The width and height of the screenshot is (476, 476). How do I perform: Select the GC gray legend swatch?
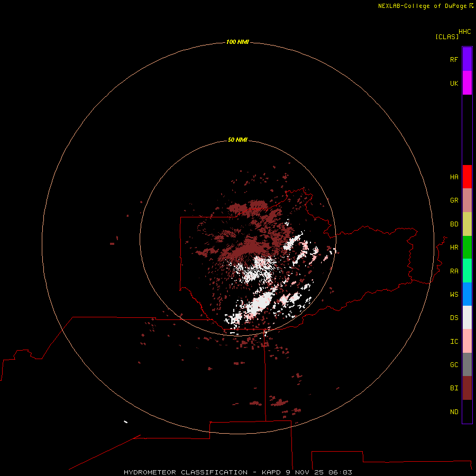click(467, 364)
